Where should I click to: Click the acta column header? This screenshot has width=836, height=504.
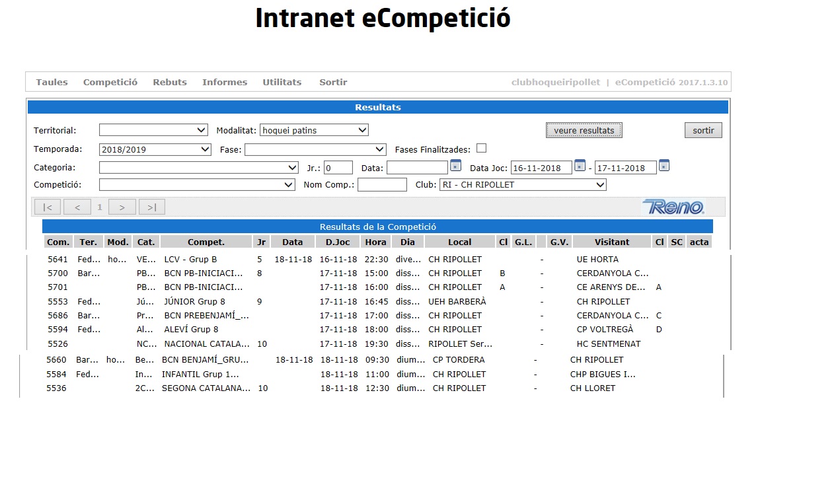[x=699, y=242]
